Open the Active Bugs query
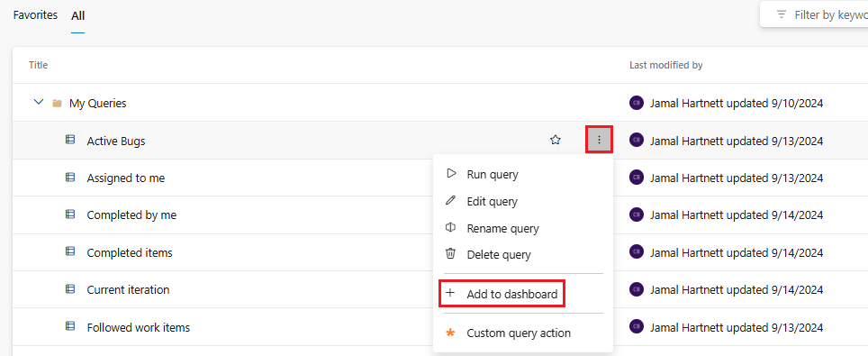 [115, 141]
